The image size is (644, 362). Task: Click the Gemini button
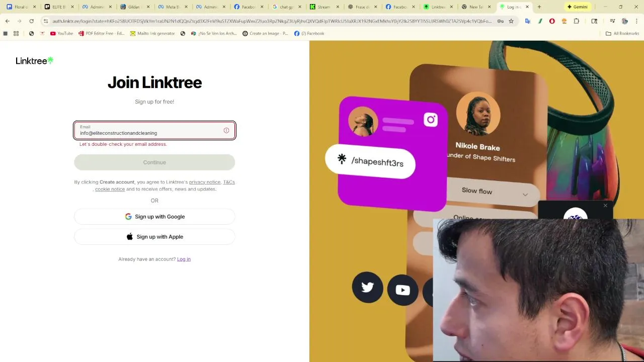pos(578,7)
